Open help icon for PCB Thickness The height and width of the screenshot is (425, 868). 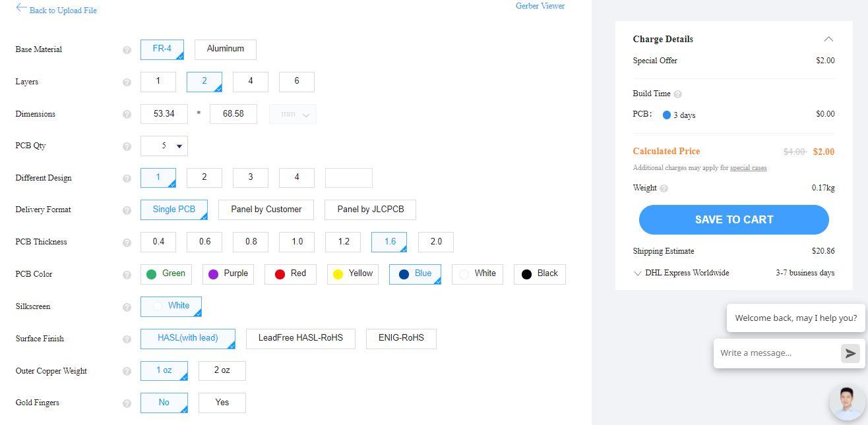[127, 242]
